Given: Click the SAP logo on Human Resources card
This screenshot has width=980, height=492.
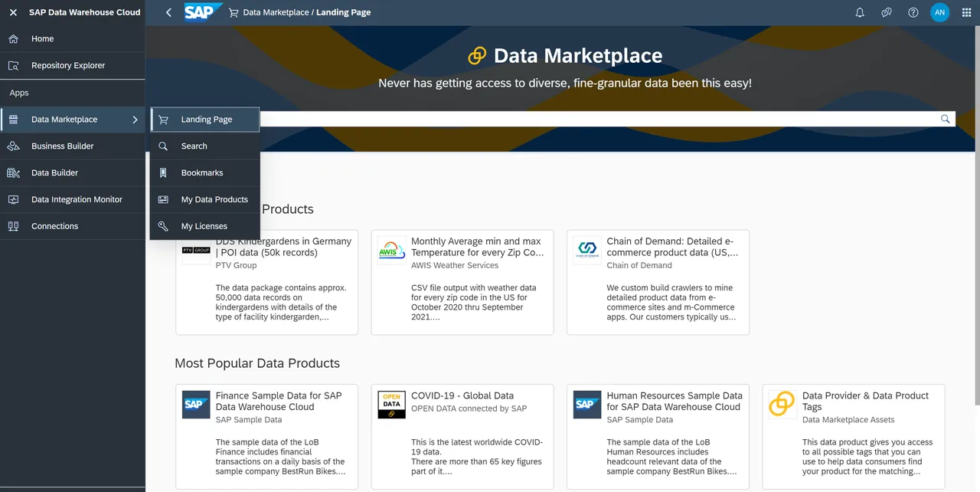Looking at the screenshot, I should click(587, 405).
